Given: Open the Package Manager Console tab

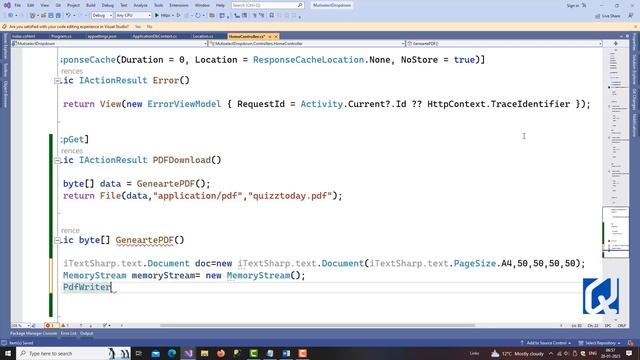Looking at the screenshot, I should click(x=33, y=333).
